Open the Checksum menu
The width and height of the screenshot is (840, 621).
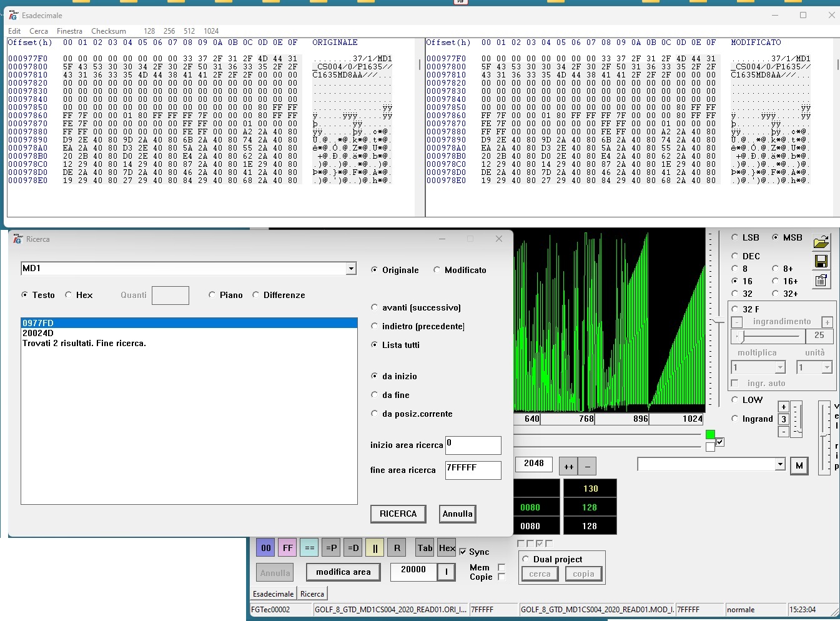click(109, 31)
